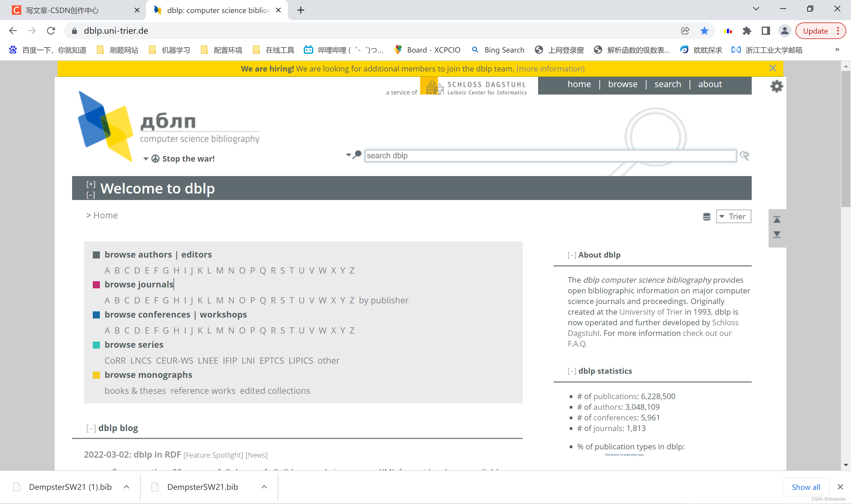Expand the search options dropdown arrow
Screen dimensions: 851x504
(348, 155)
